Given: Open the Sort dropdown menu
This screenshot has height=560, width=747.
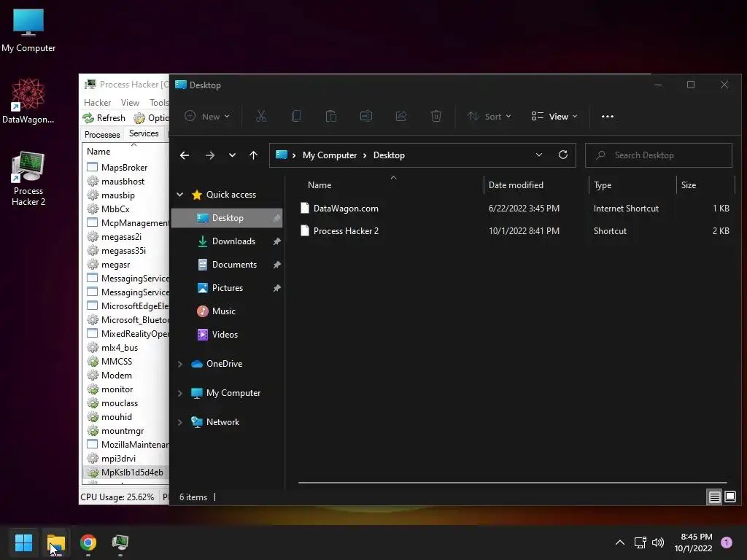Looking at the screenshot, I should pos(489,116).
